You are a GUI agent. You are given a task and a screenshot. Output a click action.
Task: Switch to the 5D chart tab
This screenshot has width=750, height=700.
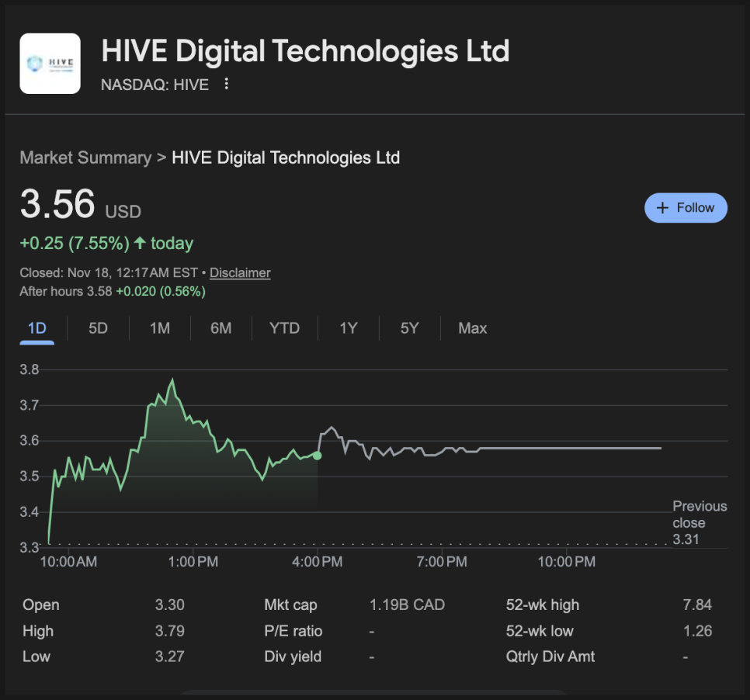pyautogui.click(x=98, y=328)
